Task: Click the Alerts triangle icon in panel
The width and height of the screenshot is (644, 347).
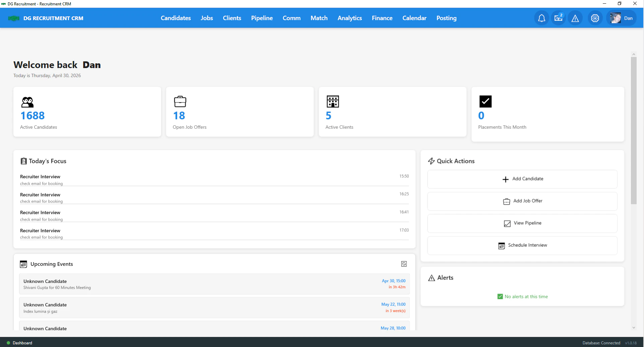Action: [x=432, y=278]
